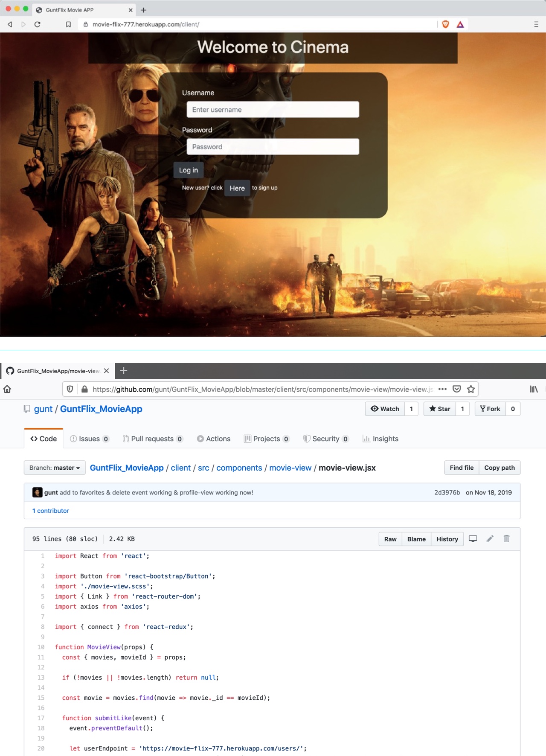Switch to the Code tab
Image resolution: width=546 pixels, height=756 pixels.
(x=44, y=439)
